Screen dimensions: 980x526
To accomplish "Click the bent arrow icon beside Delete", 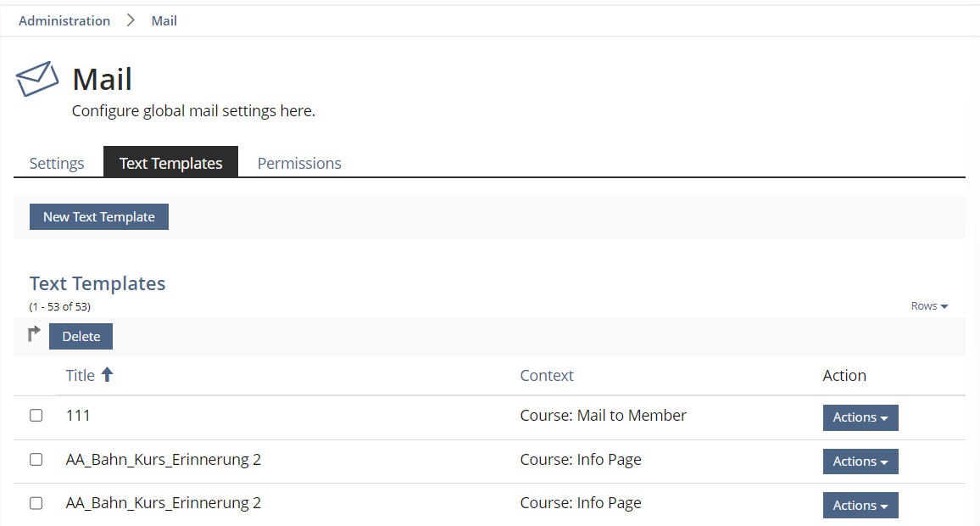I will point(35,335).
